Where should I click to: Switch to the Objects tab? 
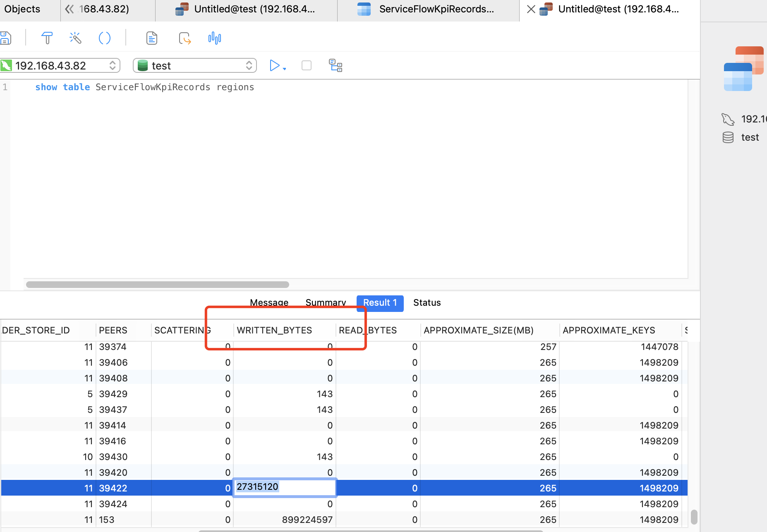(22, 9)
